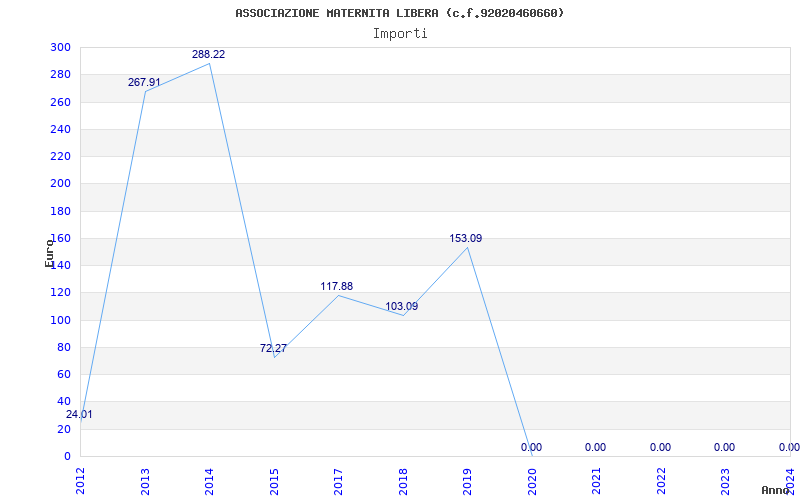Click the 2014 x-axis year label
This screenshot has height=500, width=800.
tap(210, 481)
